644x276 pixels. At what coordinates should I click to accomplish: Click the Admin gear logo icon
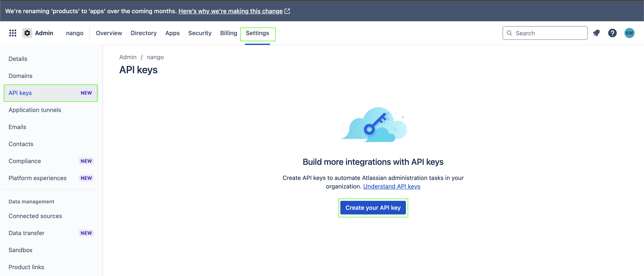27,33
